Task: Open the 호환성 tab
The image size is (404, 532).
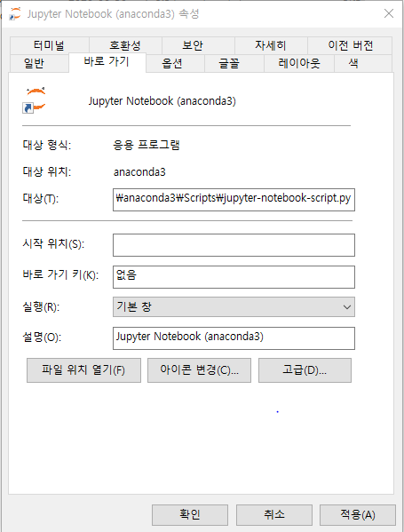Action: click(125, 45)
